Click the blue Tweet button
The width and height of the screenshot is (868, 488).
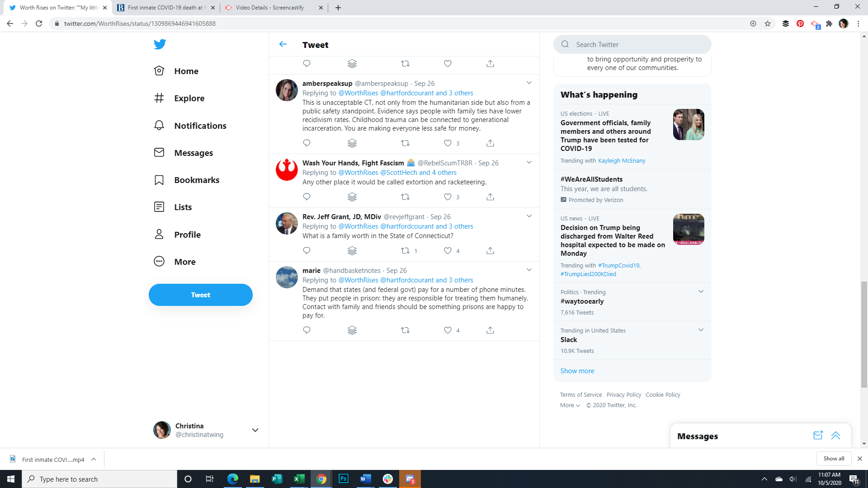200,295
